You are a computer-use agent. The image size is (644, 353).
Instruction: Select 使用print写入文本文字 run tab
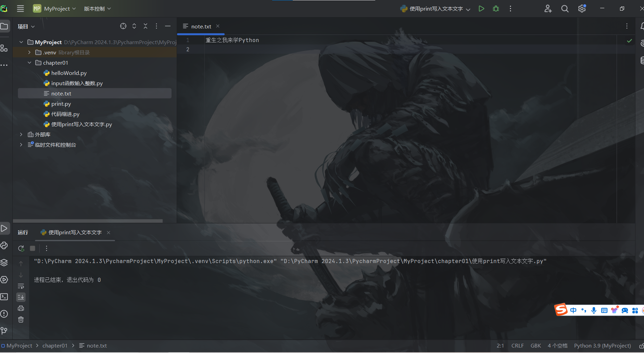pyautogui.click(x=75, y=232)
